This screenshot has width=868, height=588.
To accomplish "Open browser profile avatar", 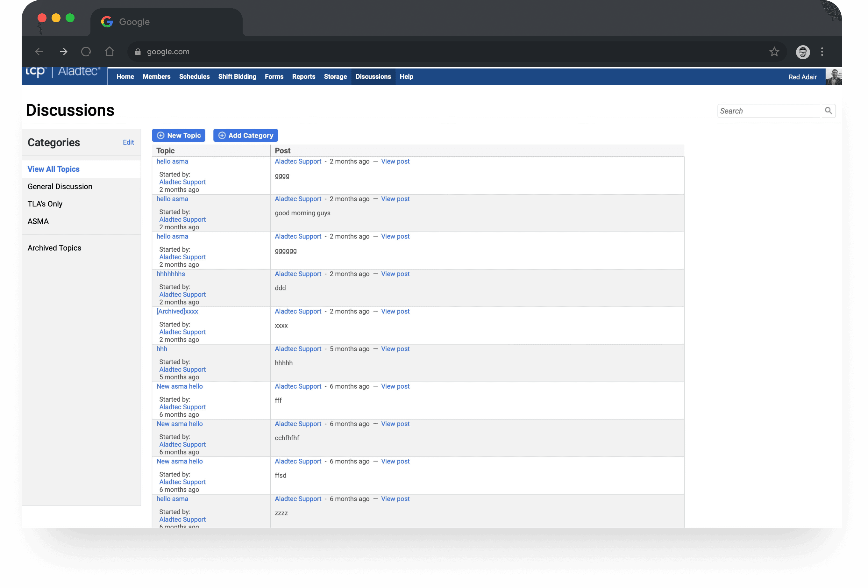I will click(803, 52).
